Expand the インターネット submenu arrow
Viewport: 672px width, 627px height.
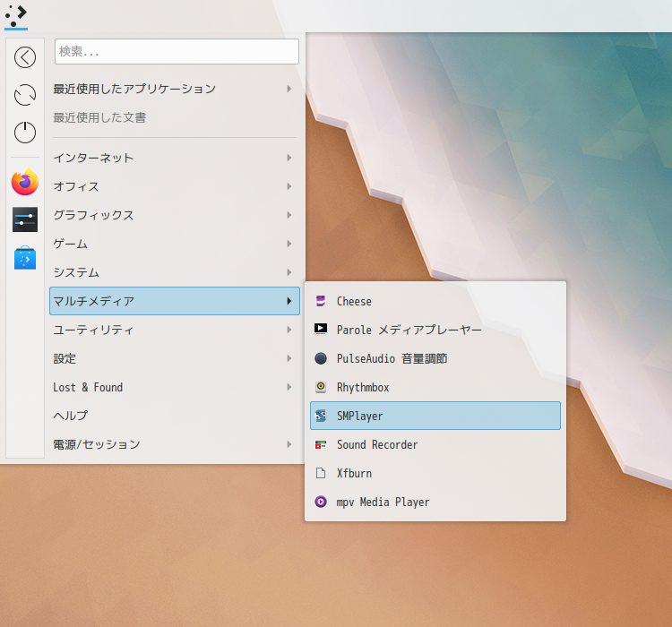[289, 158]
